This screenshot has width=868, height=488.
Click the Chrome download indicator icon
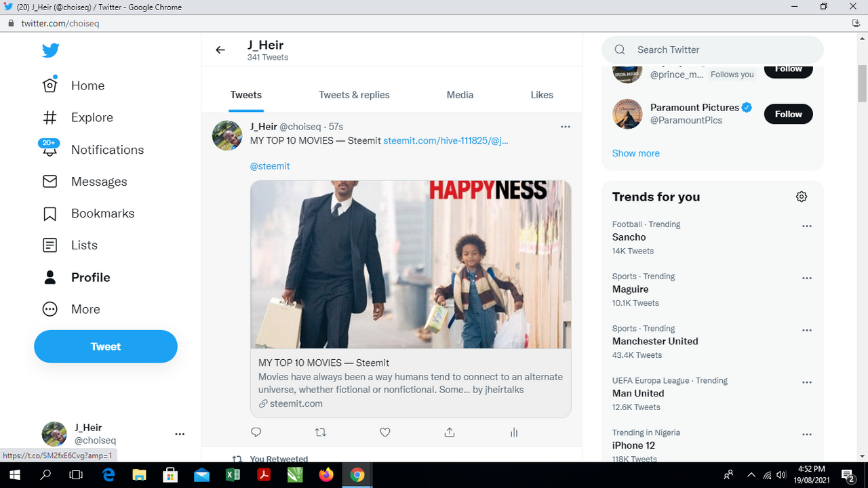click(856, 23)
